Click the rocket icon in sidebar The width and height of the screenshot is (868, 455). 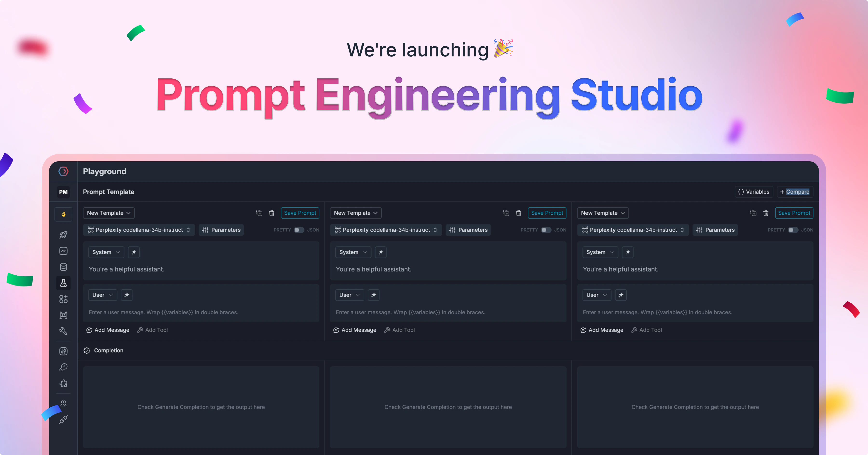coord(63,235)
